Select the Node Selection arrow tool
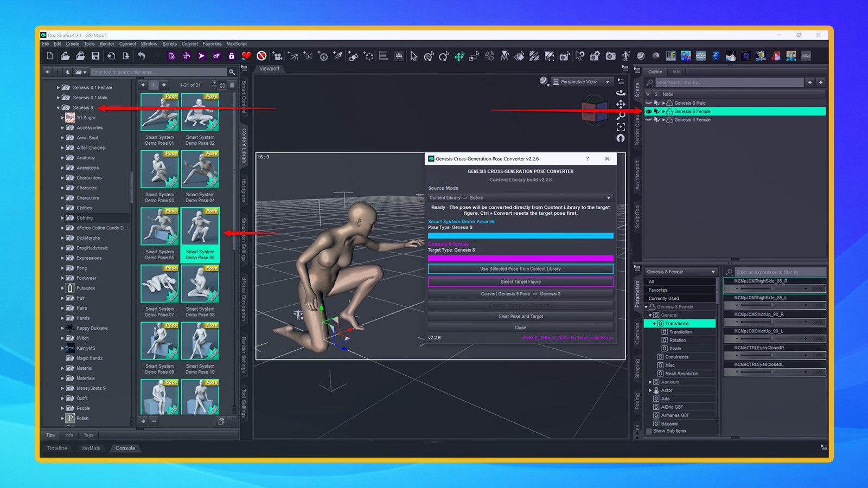The height and width of the screenshot is (488, 868). click(414, 56)
